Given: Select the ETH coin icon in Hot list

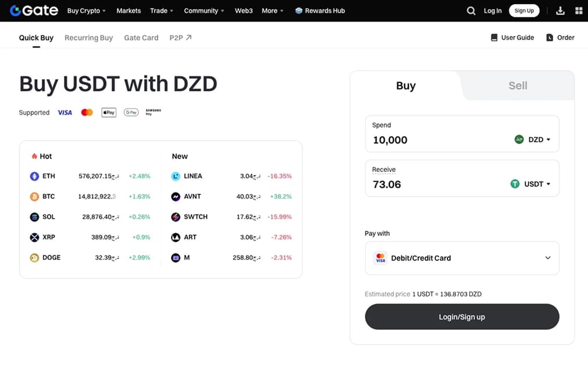Looking at the screenshot, I should point(34,176).
